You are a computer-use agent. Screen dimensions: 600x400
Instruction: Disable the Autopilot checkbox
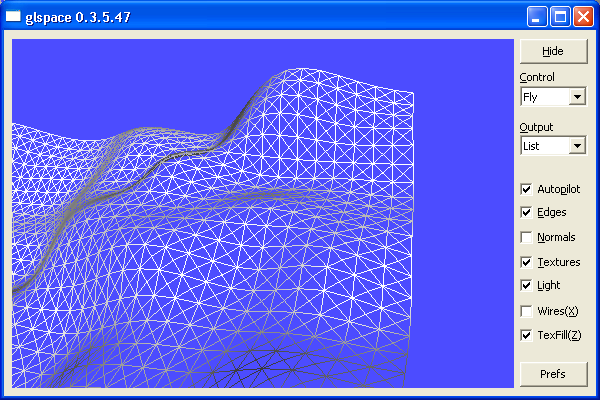pos(526,189)
